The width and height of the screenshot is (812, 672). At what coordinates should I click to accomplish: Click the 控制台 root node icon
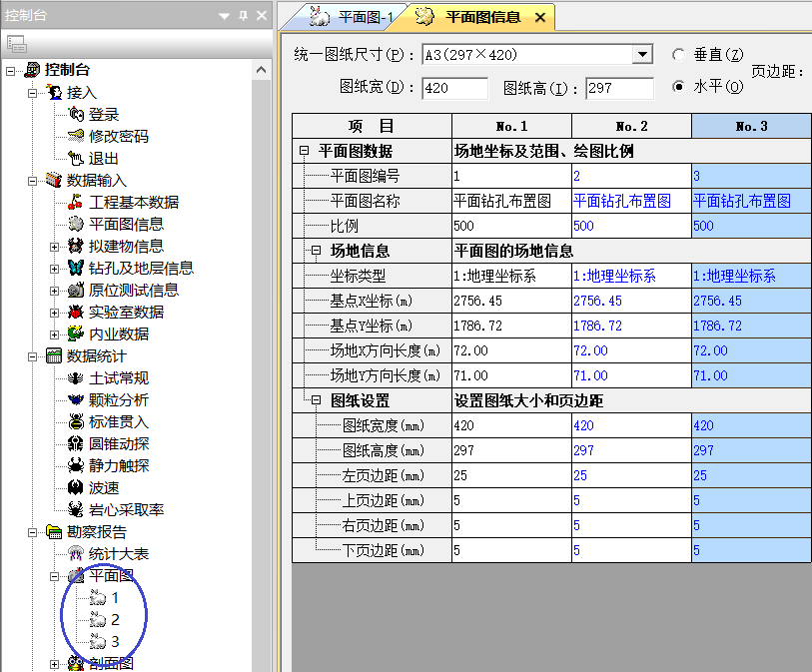click(32, 69)
